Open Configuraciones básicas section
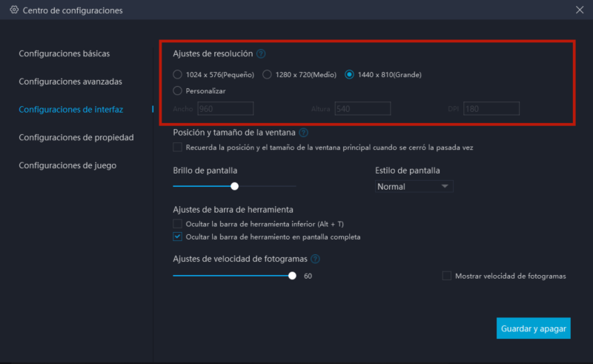The width and height of the screenshot is (593, 364). [x=64, y=54]
